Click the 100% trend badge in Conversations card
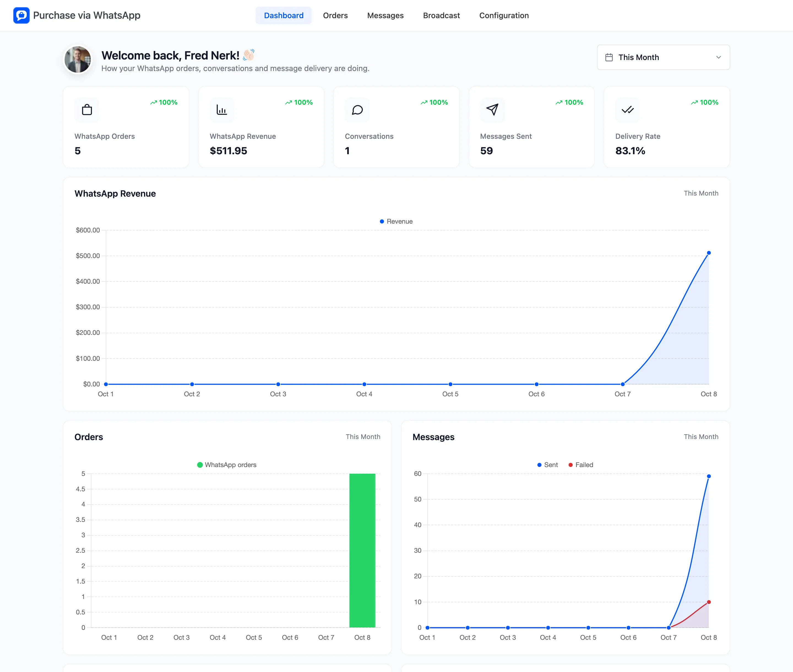 (434, 102)
